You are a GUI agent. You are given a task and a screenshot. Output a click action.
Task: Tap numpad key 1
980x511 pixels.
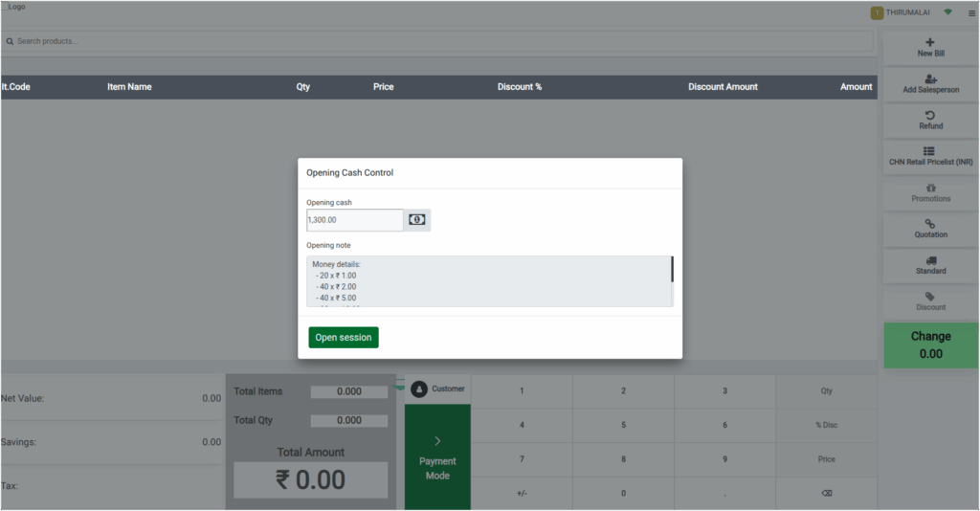click(522, 391)
